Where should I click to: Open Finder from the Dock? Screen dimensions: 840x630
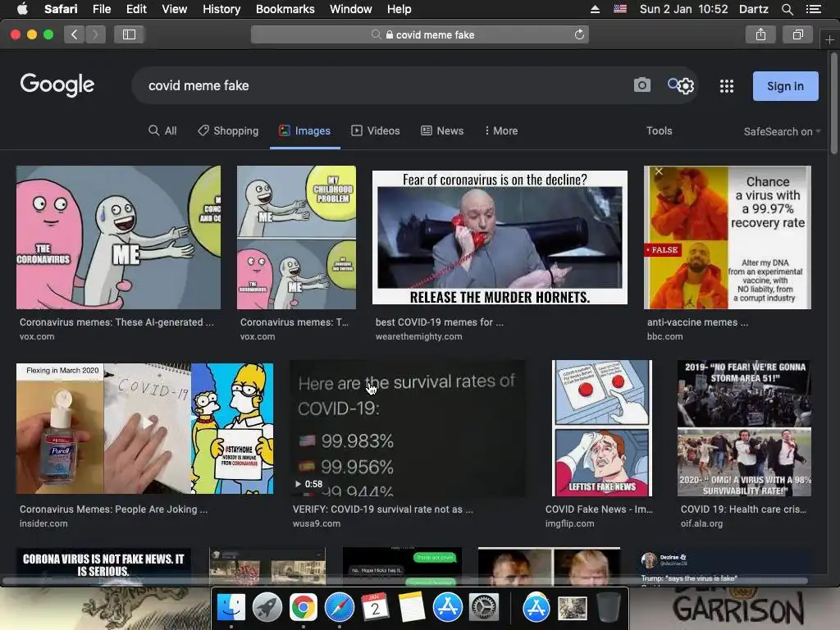tap(231, 608)
